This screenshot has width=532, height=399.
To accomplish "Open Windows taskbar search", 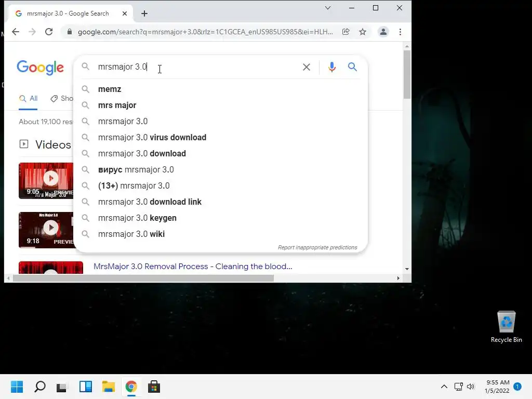I will click(x=40, y=387).
